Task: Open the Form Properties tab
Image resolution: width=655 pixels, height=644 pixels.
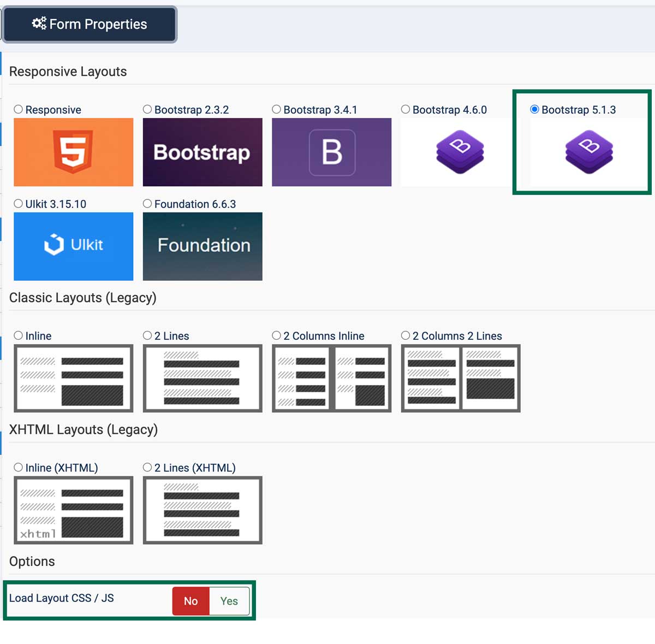Action: point(90,24)
